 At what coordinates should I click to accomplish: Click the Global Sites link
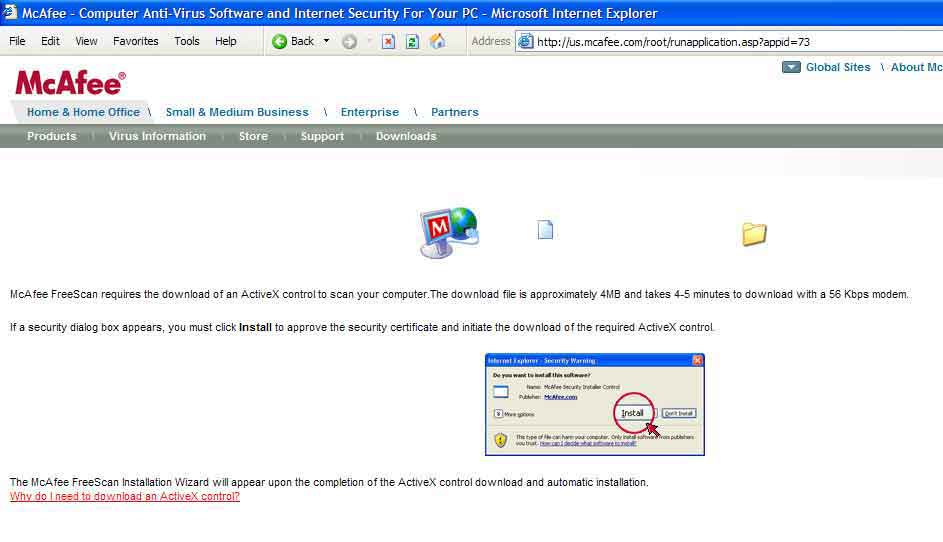[838, 67]
